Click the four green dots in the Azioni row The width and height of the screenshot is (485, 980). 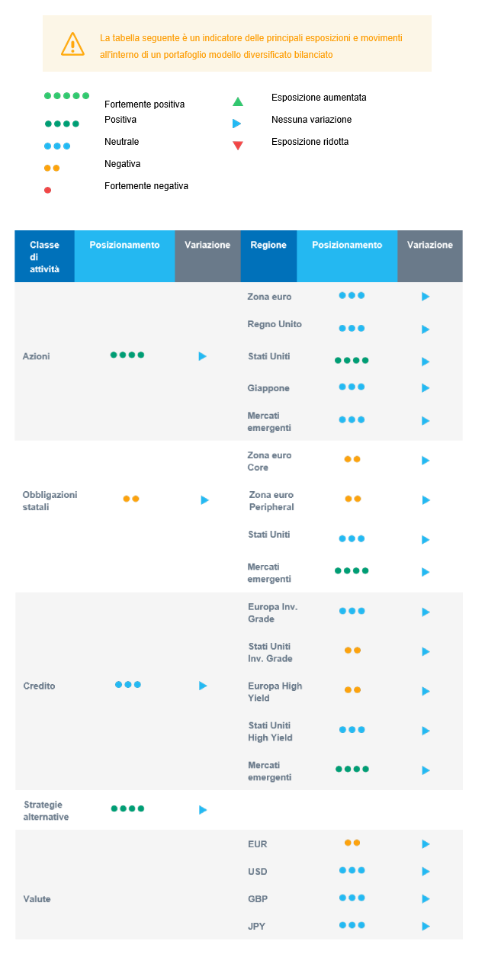127,355
